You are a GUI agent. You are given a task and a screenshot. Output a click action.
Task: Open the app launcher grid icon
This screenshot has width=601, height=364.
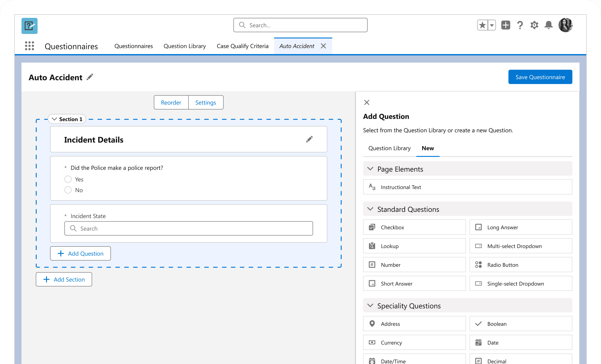pos(30,46)
